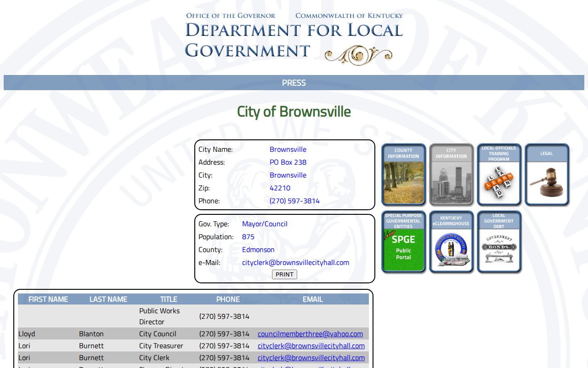Select city phone (270) 597-3814 in info box
The width and height of the screenshot is (588, 368).
294,201
